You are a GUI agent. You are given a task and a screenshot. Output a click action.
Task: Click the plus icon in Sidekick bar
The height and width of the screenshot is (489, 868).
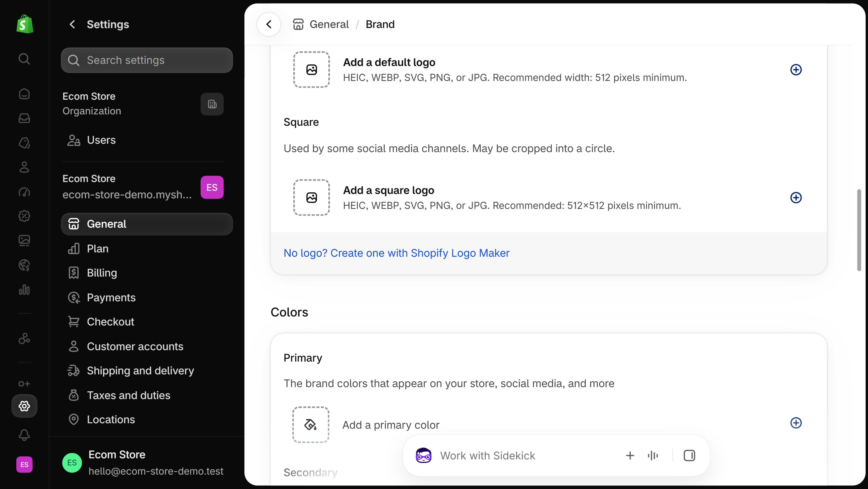tap(630, 456)
